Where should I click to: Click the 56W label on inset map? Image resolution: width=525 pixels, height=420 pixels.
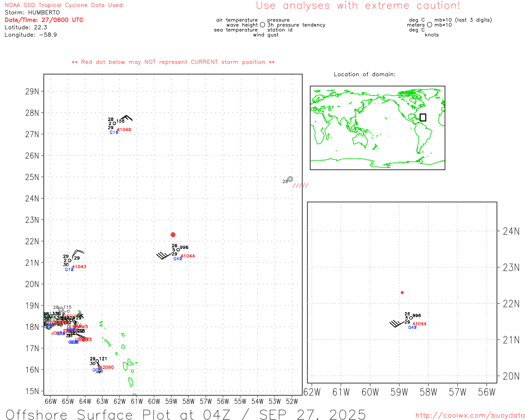[487, 392]
